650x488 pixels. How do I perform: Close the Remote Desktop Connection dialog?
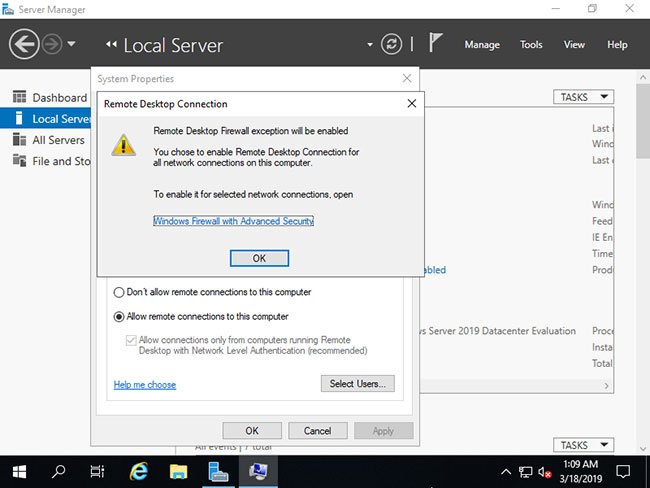[412, 103]
